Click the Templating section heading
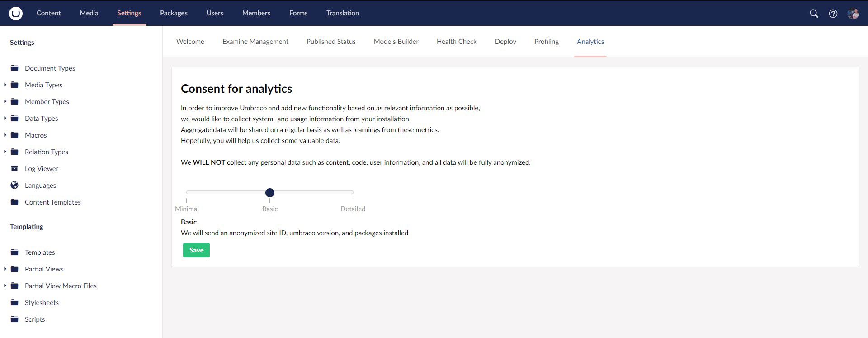 [x=27, y=227]
